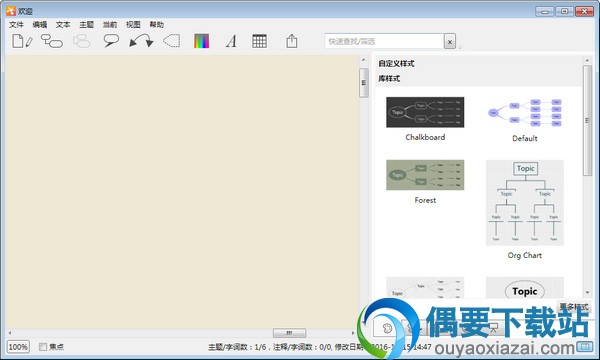This screenshot has width=600, height=360.
Task: Open the 文件 menu
Action: (16, 24)
